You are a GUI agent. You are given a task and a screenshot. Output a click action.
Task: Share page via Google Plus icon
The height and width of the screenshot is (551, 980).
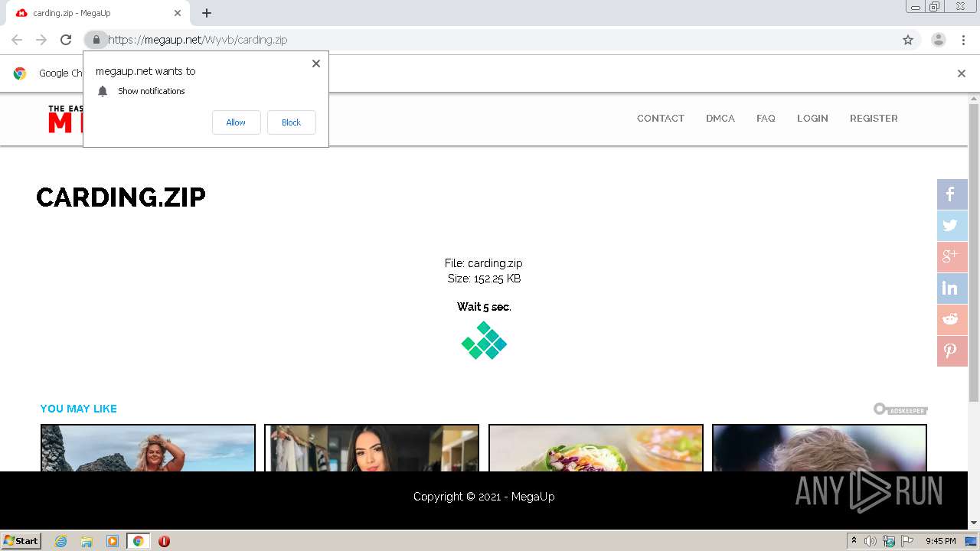pyautogui.click(x=952, y=257)
